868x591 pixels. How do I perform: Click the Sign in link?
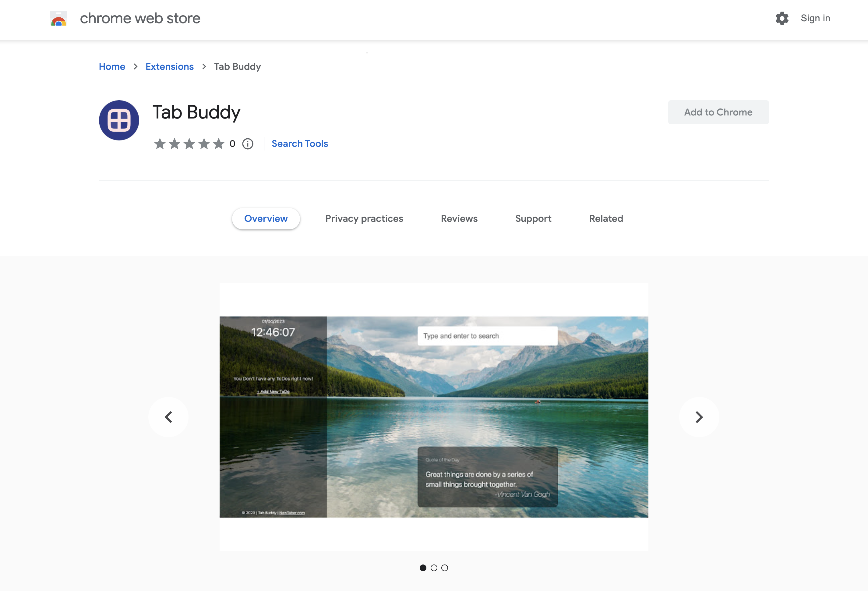[x=815, y=18]
